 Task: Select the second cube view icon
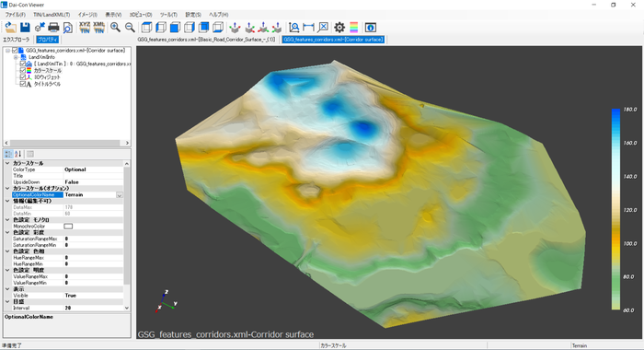[x=161, y=28]
